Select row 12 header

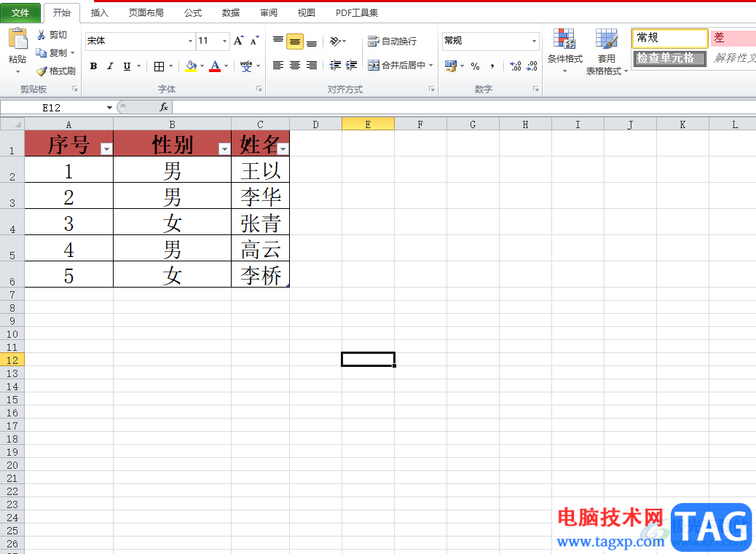12,360
